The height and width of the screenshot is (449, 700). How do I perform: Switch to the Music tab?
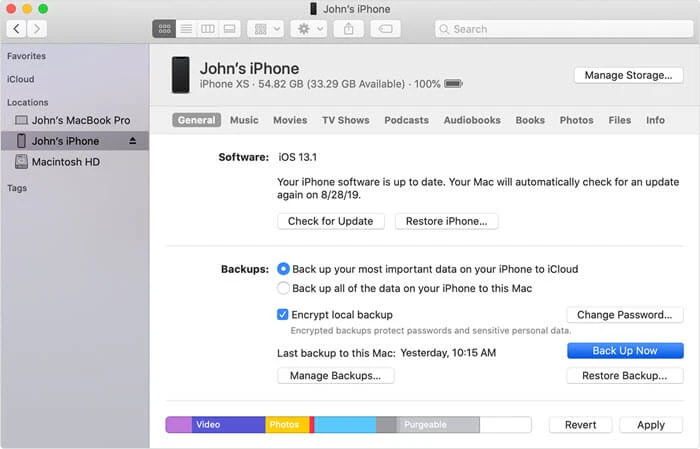click(x=244, y=120)
